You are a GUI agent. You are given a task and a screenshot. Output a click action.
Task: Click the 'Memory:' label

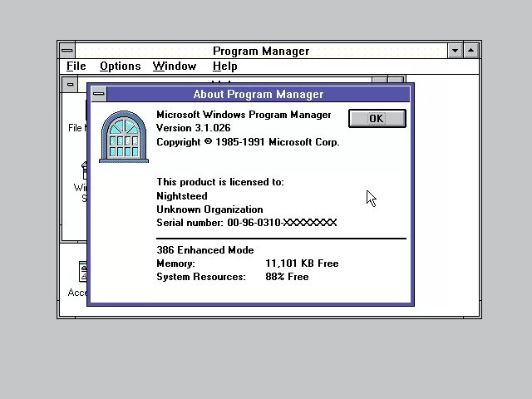[175, 264]
